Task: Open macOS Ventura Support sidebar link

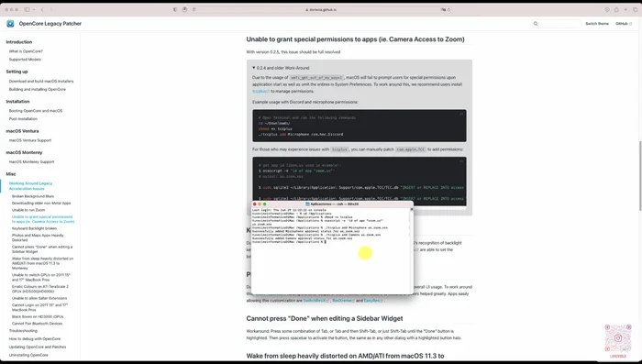Action: [x=30, y=140]
